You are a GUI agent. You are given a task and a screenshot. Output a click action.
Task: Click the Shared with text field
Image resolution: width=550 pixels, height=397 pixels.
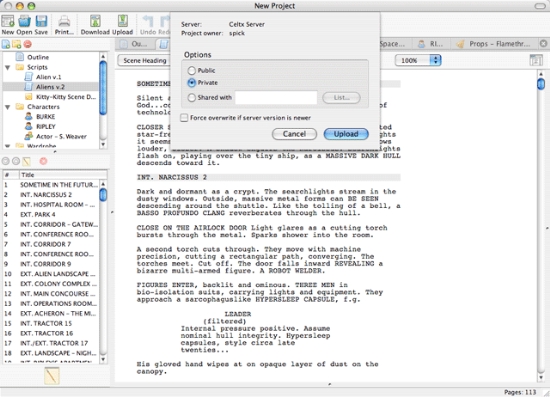pos(276,97)
